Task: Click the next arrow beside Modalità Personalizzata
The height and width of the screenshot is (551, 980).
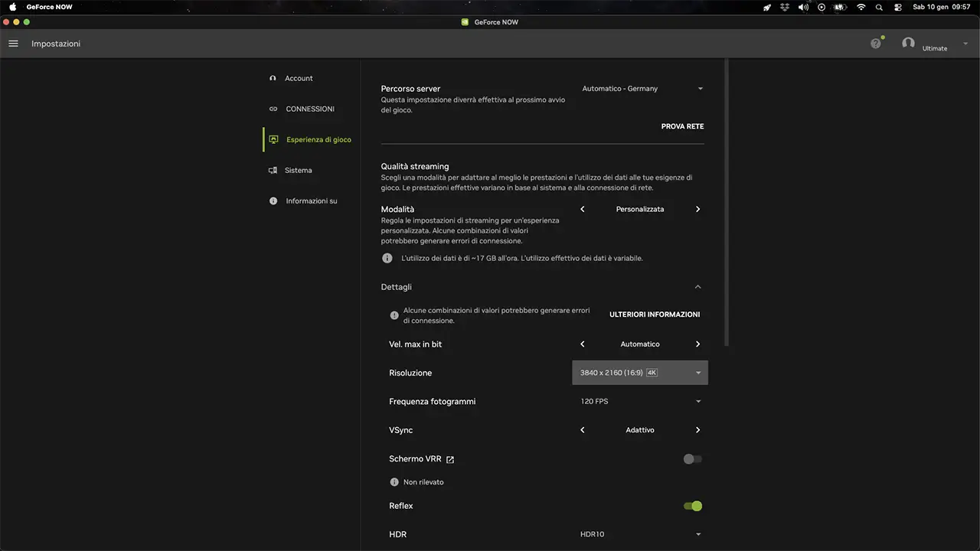Action: pos(697,209)
